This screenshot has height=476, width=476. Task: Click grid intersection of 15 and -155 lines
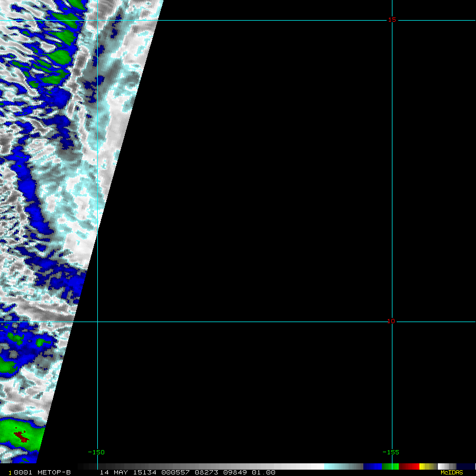(x=392, y=20)
